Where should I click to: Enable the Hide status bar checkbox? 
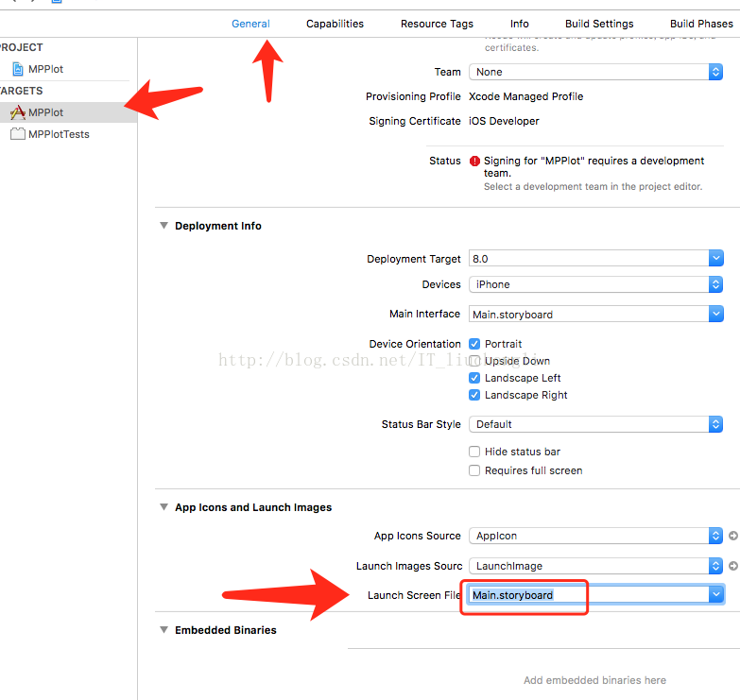(x=474, y=452)
